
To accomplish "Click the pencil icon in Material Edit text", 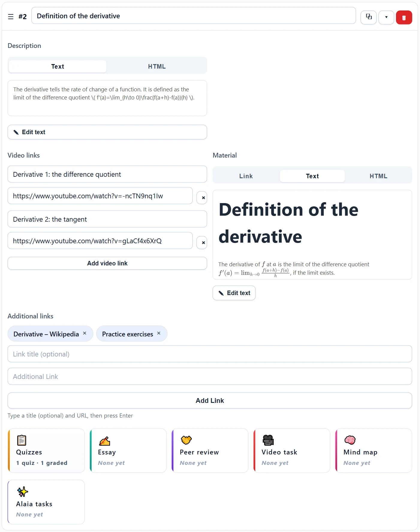I will point(221,293).
